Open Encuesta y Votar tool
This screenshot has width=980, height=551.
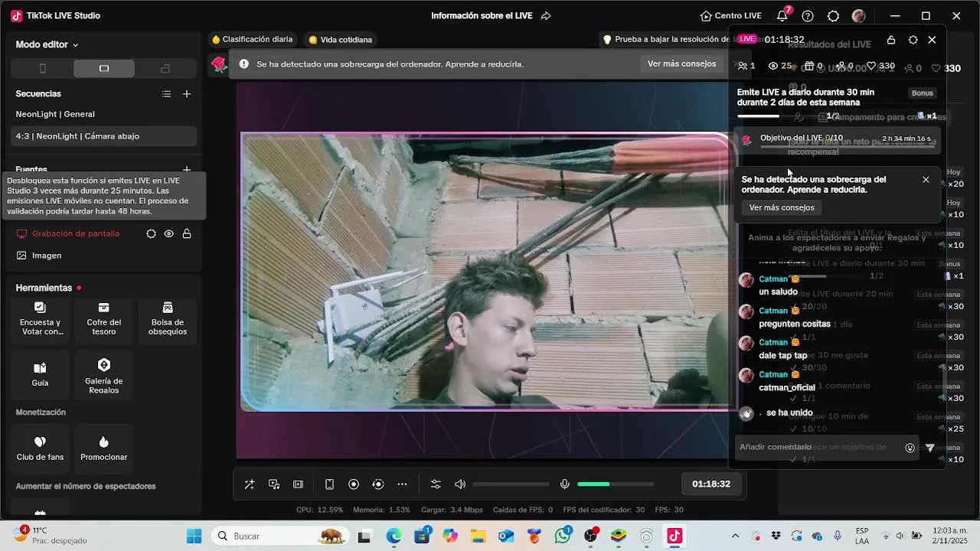[41, 318]
